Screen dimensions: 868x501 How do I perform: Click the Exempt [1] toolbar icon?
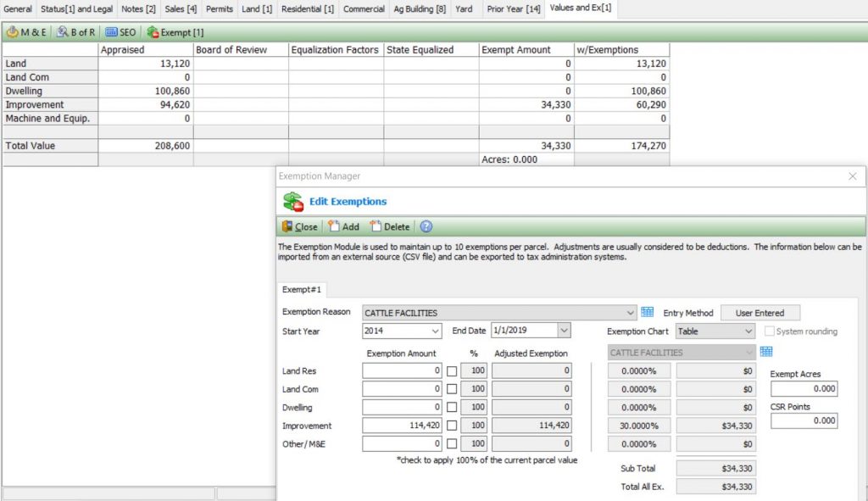[175, 32]
